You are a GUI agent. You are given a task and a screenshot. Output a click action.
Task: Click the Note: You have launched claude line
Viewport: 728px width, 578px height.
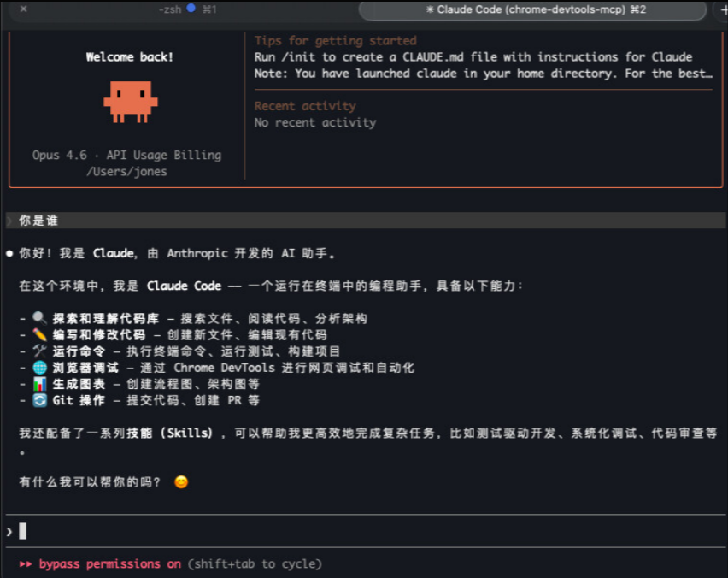[483, 74]
